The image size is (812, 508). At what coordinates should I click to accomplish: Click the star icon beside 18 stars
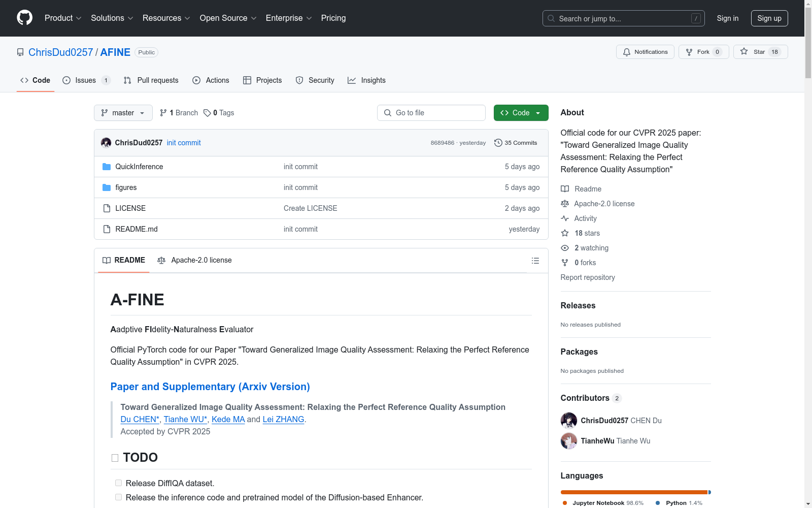click(x=565, y=233)
